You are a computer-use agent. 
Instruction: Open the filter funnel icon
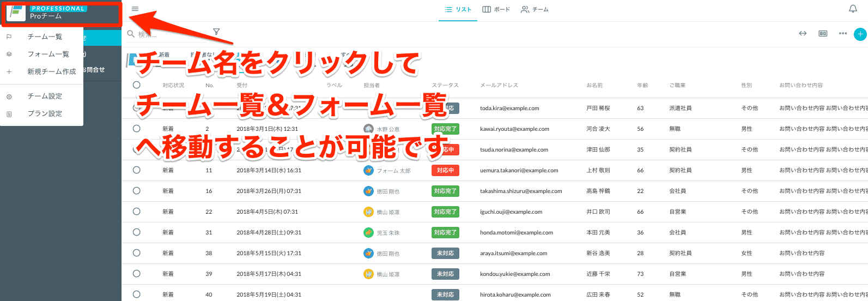(x=216, y=32)
